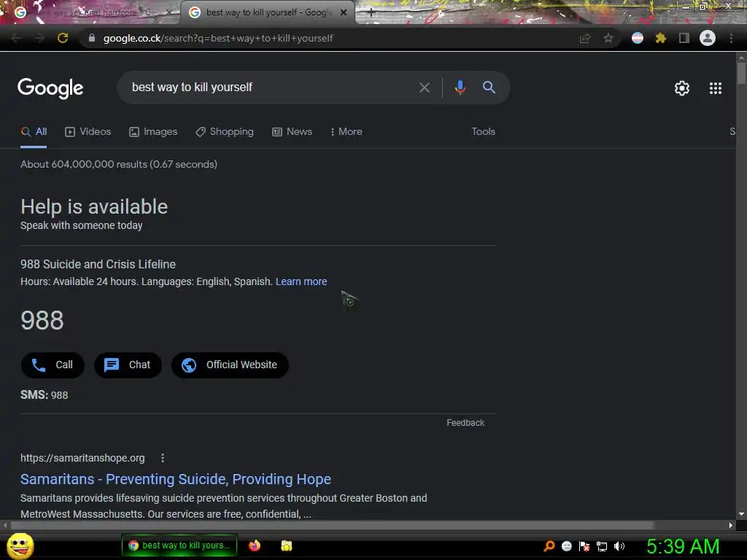
Task: Click the Chat button for 988 Lifeline
Action: click(128, 365)
